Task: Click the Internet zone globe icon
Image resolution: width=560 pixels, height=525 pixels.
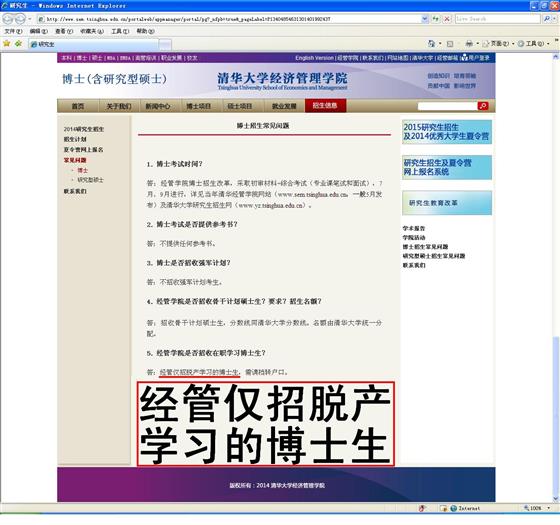Action: point(454,508)
